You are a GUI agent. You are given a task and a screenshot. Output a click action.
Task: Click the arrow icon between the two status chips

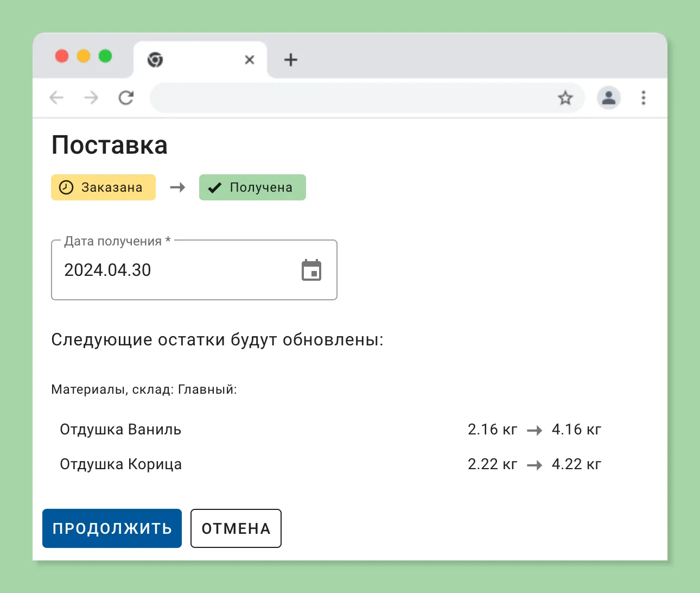tap(177, 187)
